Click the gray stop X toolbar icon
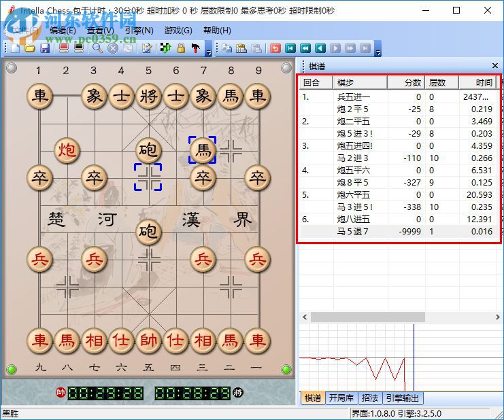 [x=112, y=48]
